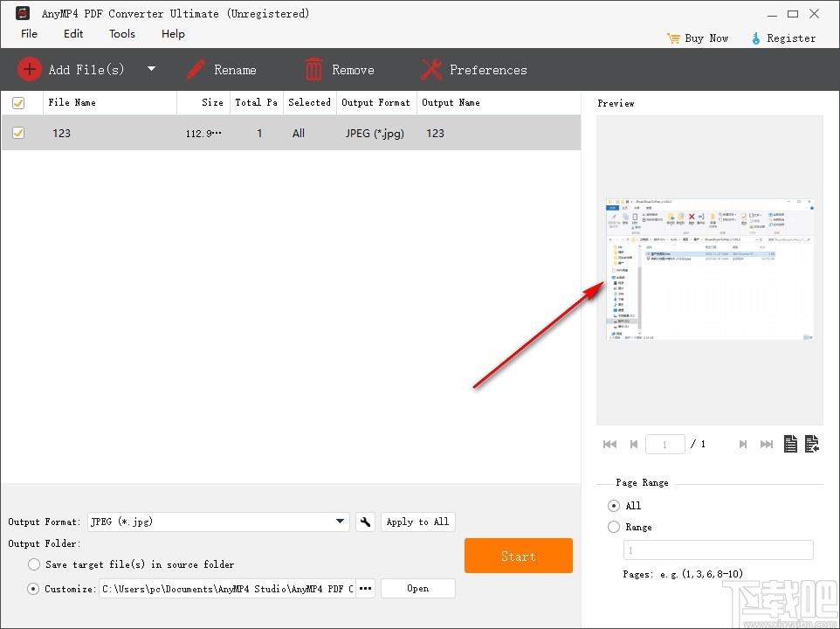This screenshot has width=840, height=629.
Task: Click the red Add File(s) plus icon
Action: (30, 69)
